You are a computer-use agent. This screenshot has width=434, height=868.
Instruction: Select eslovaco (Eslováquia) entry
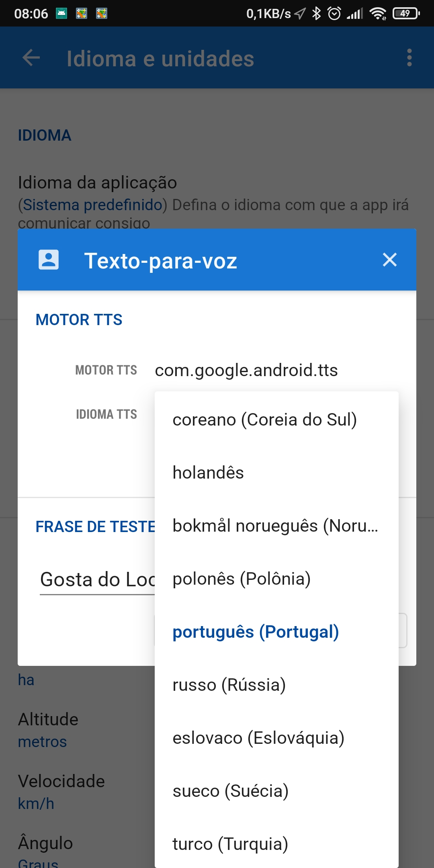coord(258,738)
